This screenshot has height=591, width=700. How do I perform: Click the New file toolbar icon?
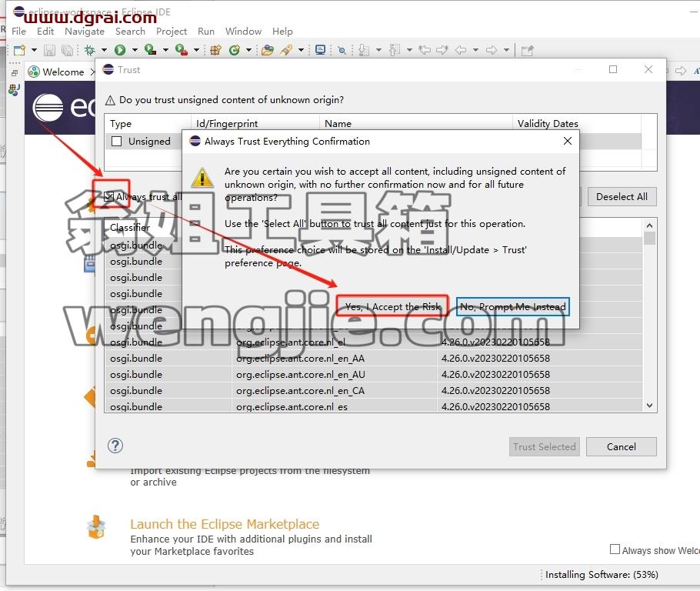(19, 50)
